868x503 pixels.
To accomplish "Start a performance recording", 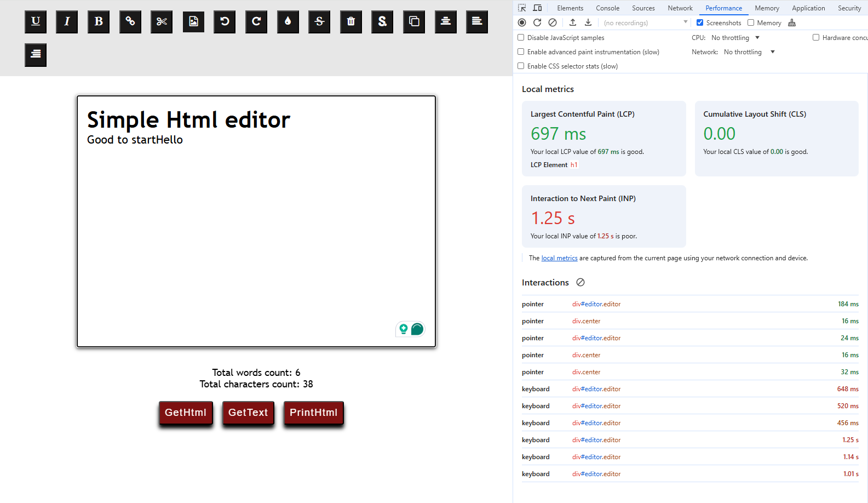I will pyautogui.click(x=522, y=22).
